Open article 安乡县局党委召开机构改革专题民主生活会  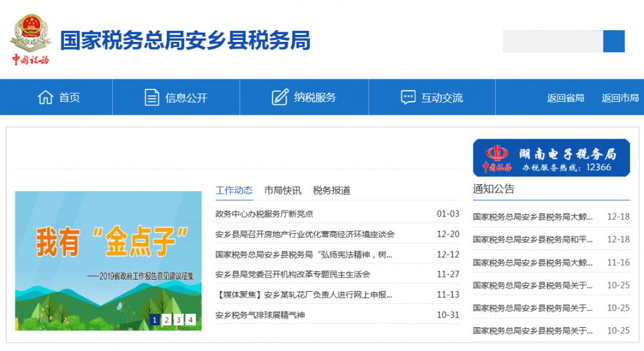292,274
